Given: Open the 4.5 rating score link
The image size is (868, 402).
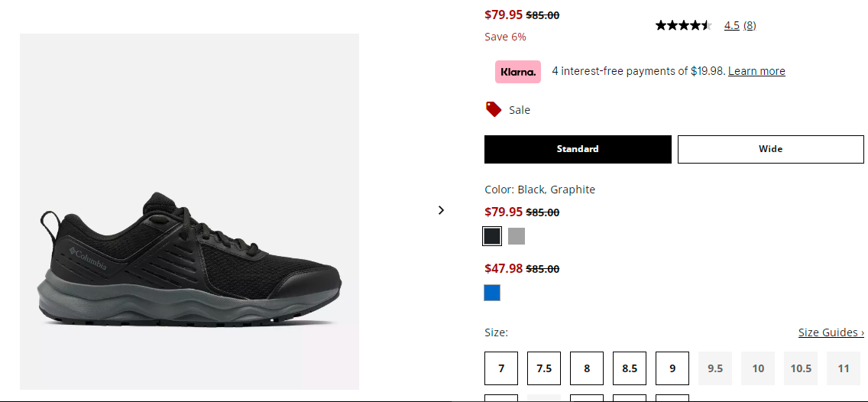Looking at the screenshot, I should [x=732, y=25].
